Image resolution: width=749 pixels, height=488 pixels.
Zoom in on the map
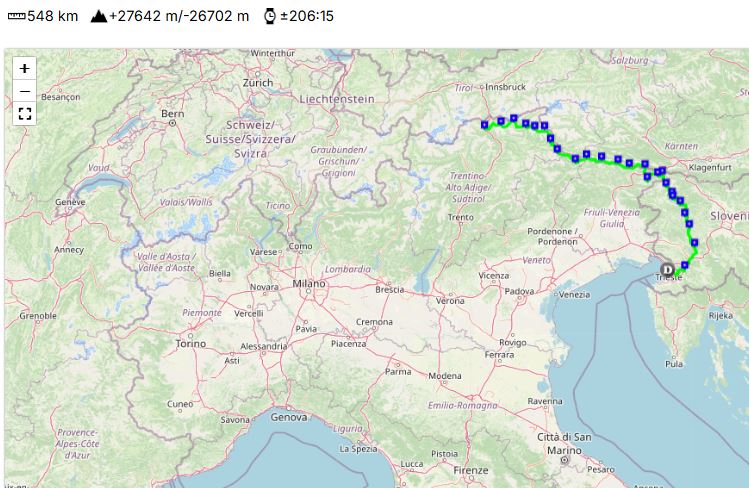(25, 68)
